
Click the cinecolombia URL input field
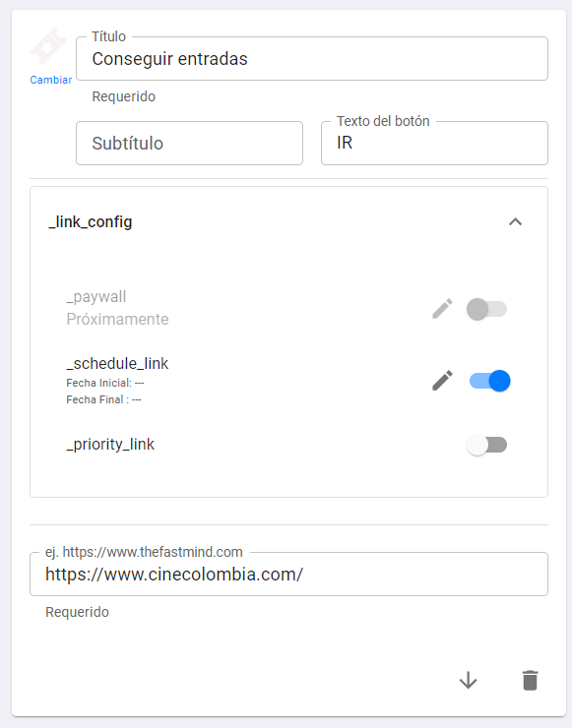coord(288,574)
